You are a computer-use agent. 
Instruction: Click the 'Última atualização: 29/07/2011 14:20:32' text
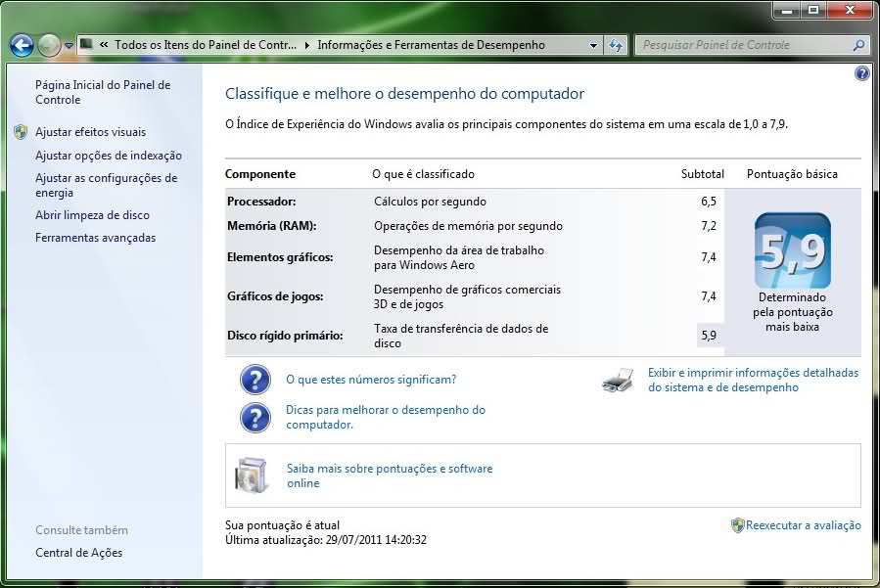(326, 540)
